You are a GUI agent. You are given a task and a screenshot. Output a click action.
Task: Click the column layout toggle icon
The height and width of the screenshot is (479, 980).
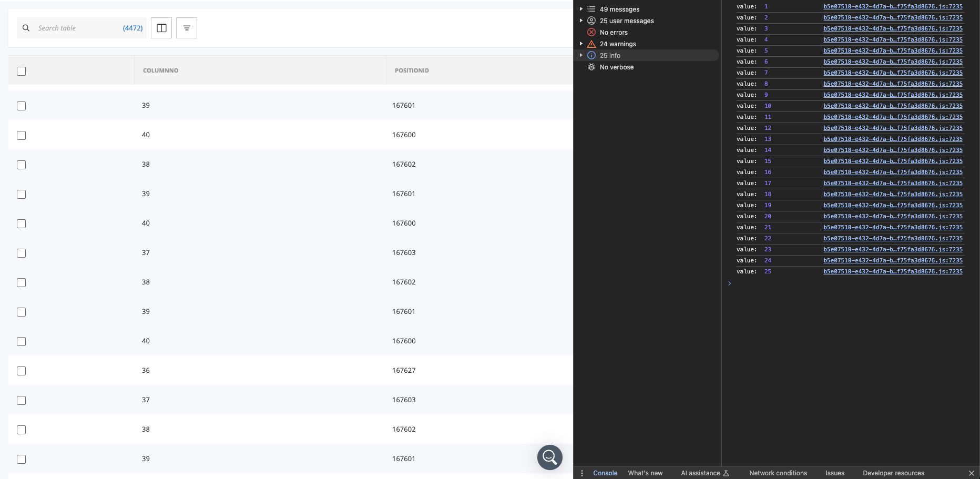coord(161,28)
